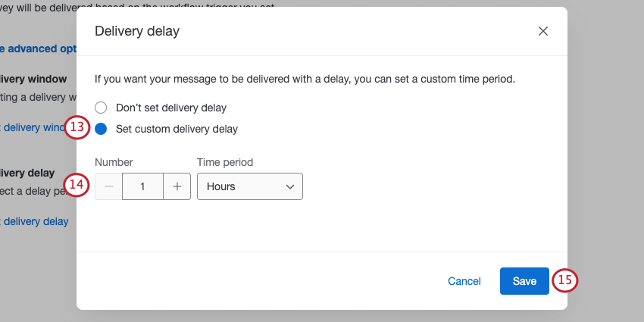Screen dimensions: 644x322
Task: Click the Number input field showing 1
Action: tap(142, 186)
